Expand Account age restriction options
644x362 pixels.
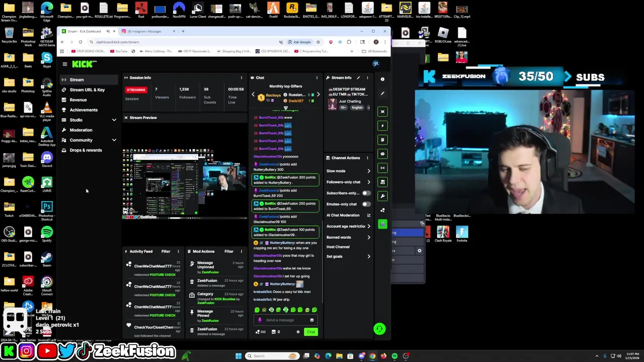coord(369,226)
